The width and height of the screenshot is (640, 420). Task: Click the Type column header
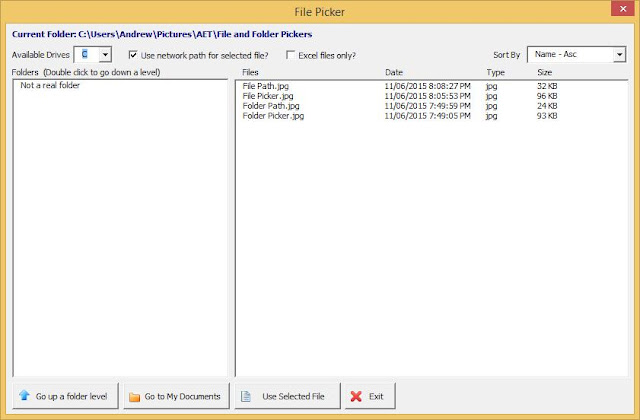[496, 73]
